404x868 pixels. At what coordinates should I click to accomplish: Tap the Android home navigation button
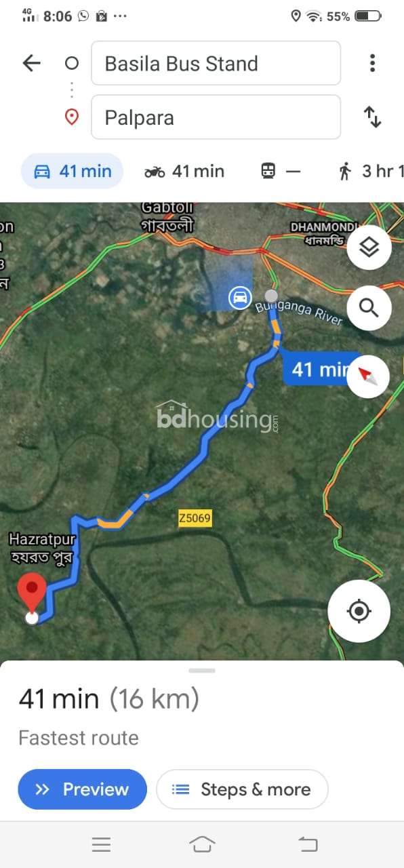click(202, 844)
